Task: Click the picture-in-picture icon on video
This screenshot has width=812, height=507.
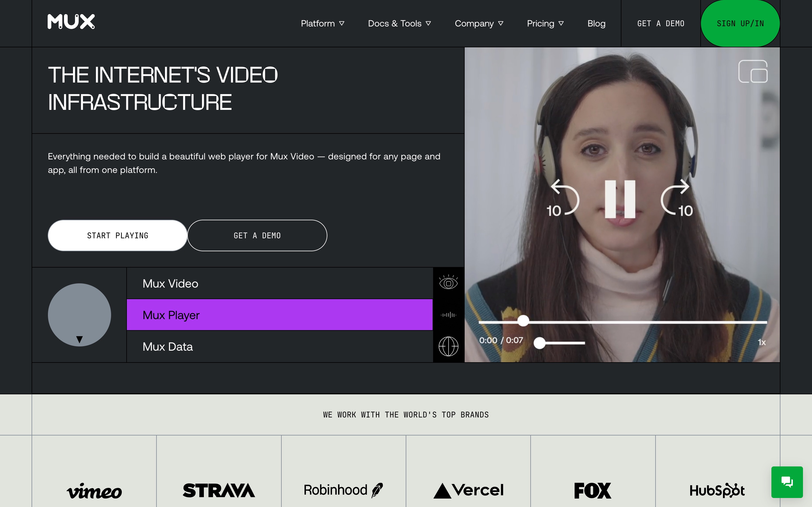Action: pyautogui.click(x=753, y=72)
